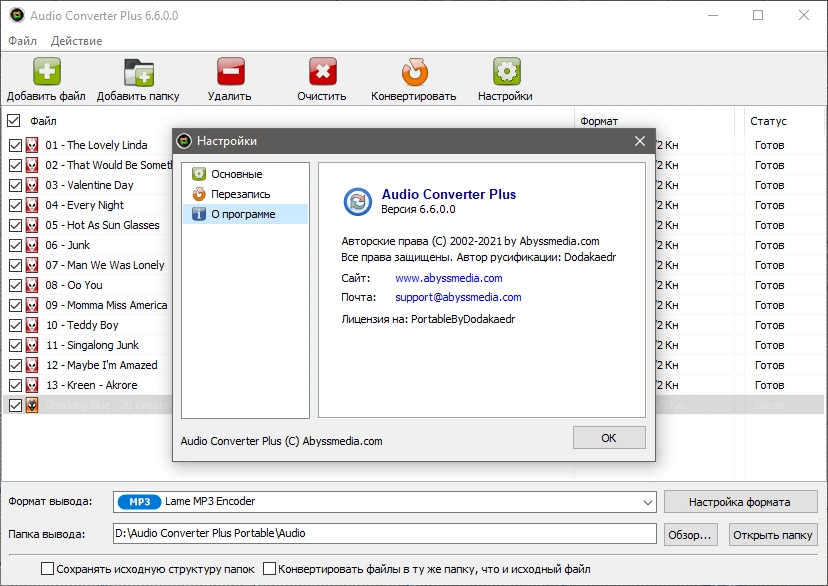Click the Clear (Очистить) toolbar icon
The image size is (828, 586).
coord(323,71)
